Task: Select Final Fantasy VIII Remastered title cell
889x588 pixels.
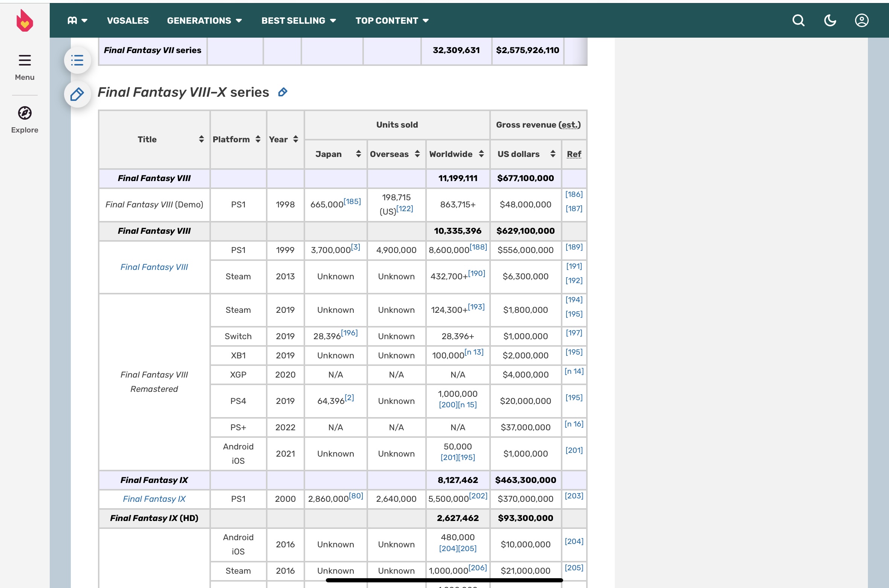Action: coord(154,382)
